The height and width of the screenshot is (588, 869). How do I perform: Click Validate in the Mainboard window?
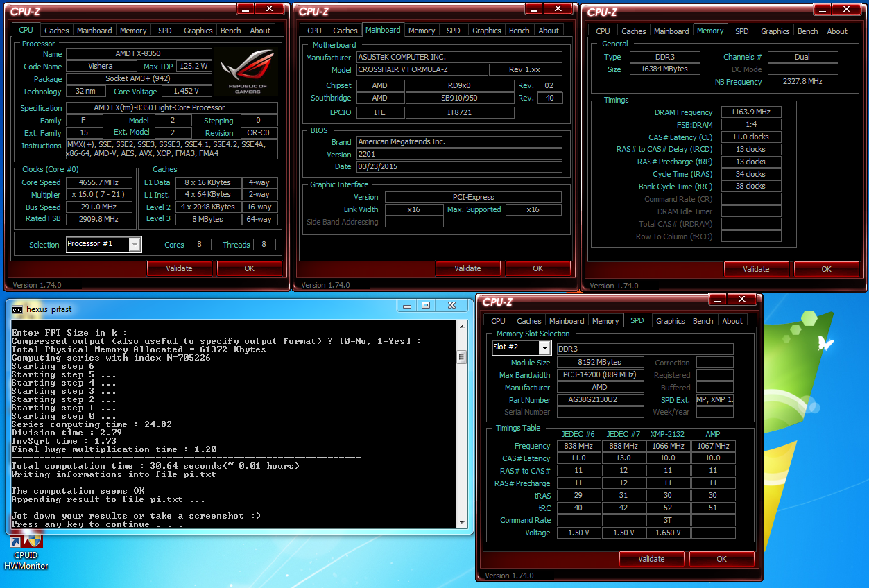[468, 268]
